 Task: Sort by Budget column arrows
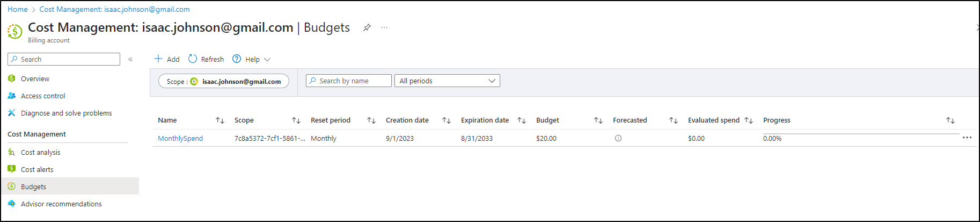(598, 120)
